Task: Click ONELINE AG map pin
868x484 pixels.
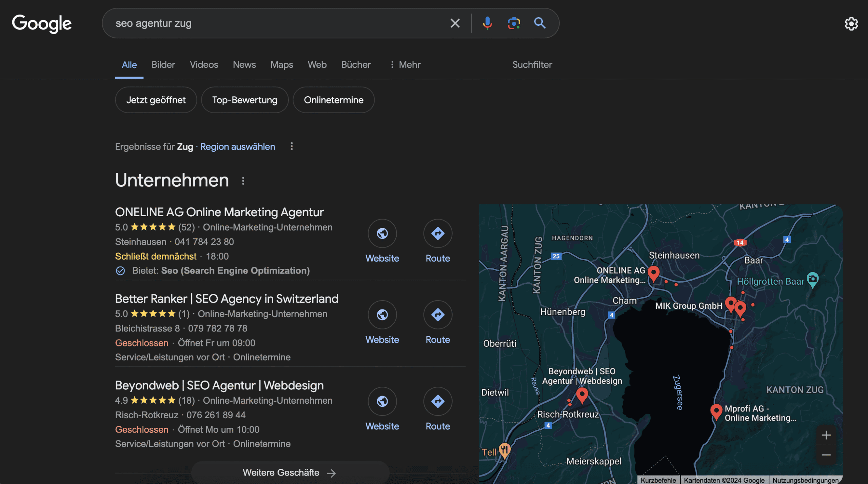Action: click(x=653, y=274)
